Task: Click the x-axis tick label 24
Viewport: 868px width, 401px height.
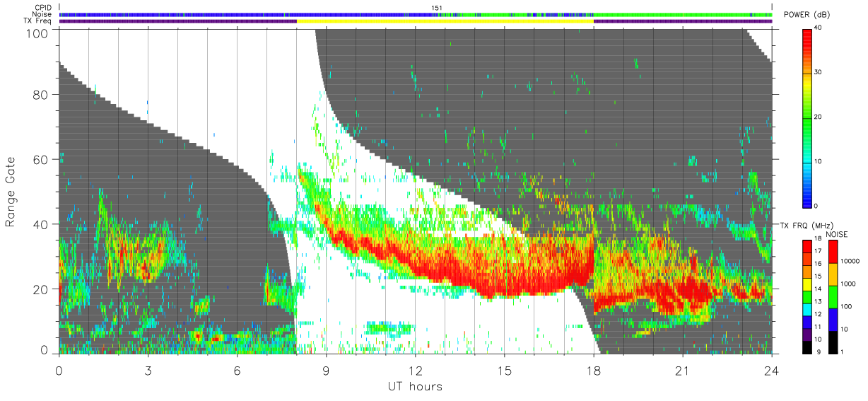Action: point(772,371)
